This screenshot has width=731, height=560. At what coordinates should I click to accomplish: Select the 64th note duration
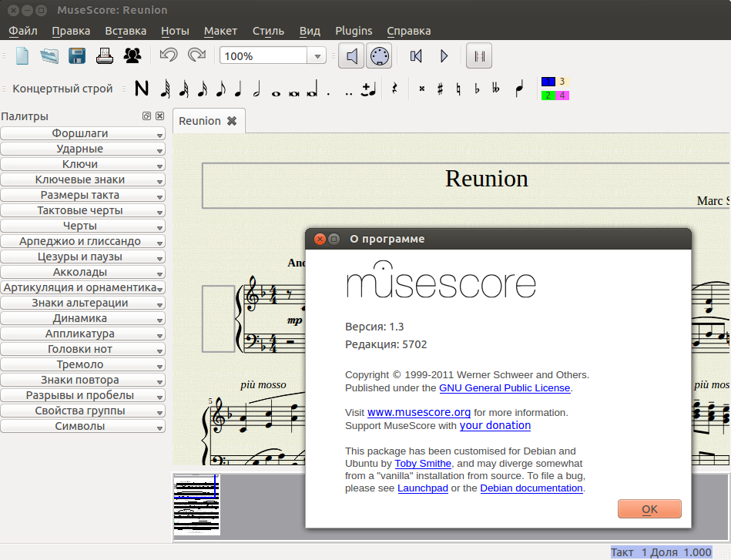[165, 88]
